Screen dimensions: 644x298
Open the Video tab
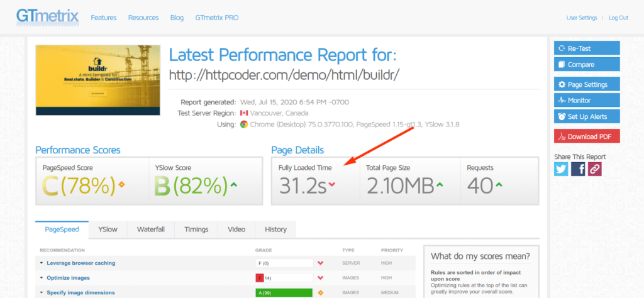point(236,229)
